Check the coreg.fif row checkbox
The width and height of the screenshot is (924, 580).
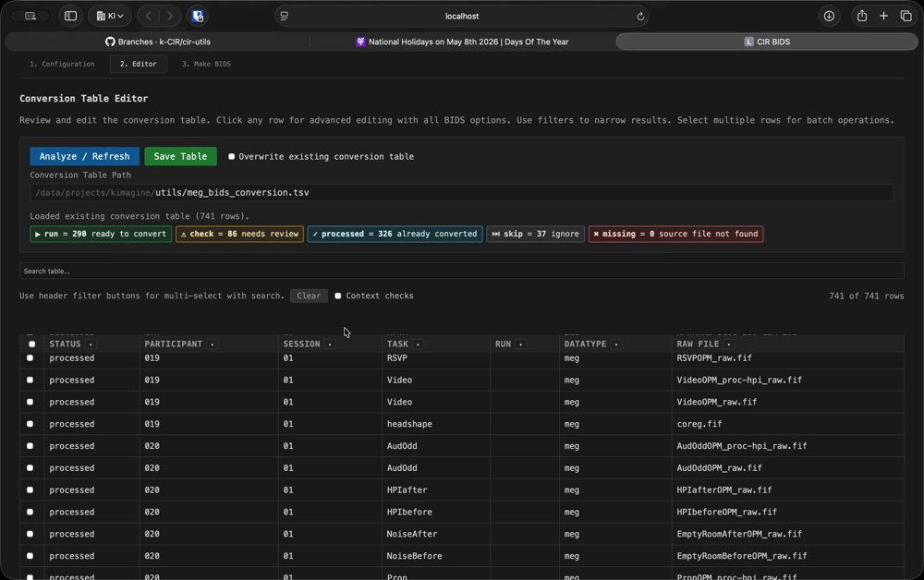point(30,424)
